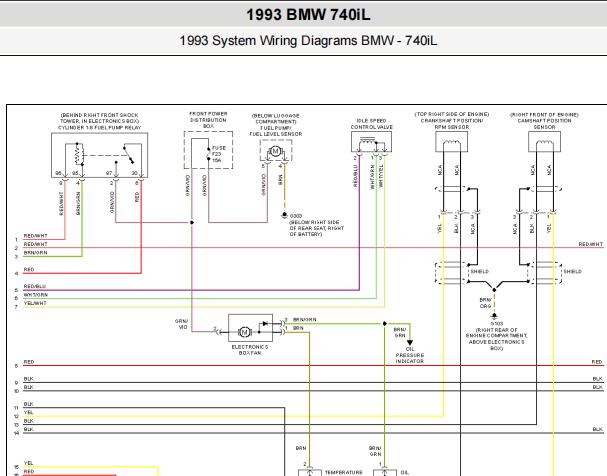Click the fuel pump relay coil symbol
The image size is (607, 476).
click(78, 156)
